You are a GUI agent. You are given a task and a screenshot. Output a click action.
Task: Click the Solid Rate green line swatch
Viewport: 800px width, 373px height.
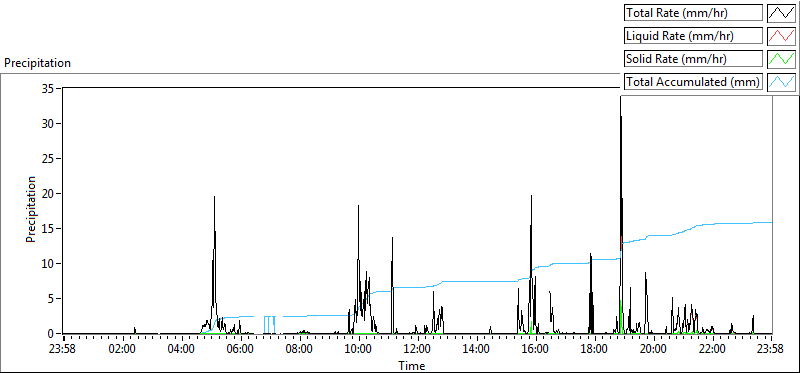click(x=781, y=59)
